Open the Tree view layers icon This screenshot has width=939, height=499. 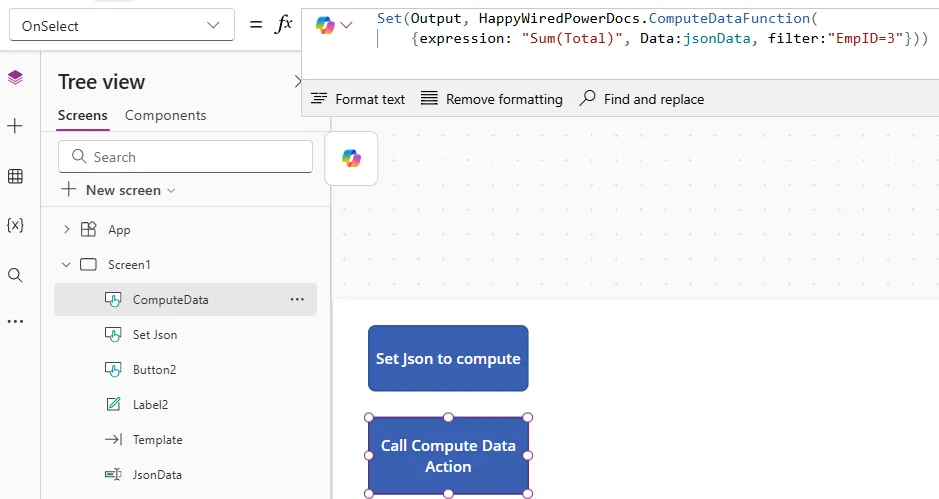[15, 77]
